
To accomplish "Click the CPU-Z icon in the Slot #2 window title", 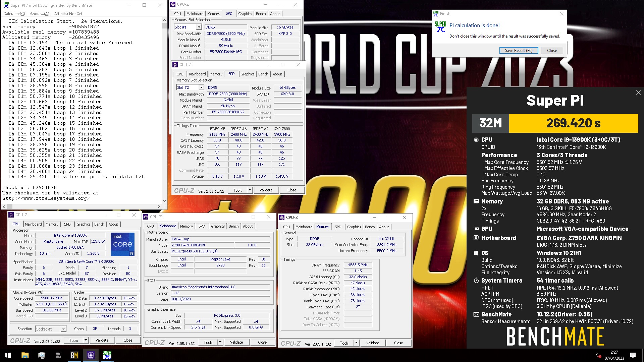I will pyautogui.click(x=175, y=65).
